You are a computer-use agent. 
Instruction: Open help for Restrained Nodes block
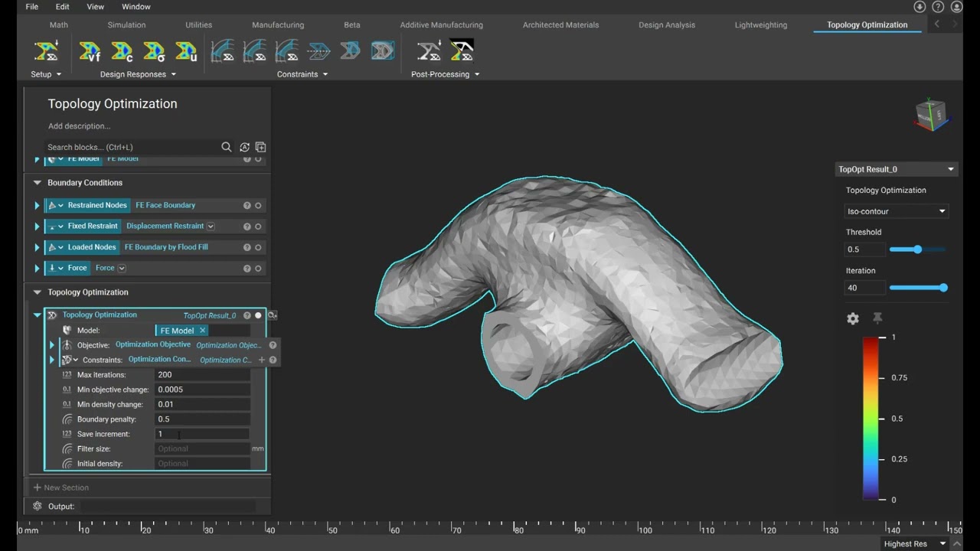(247, 205)
